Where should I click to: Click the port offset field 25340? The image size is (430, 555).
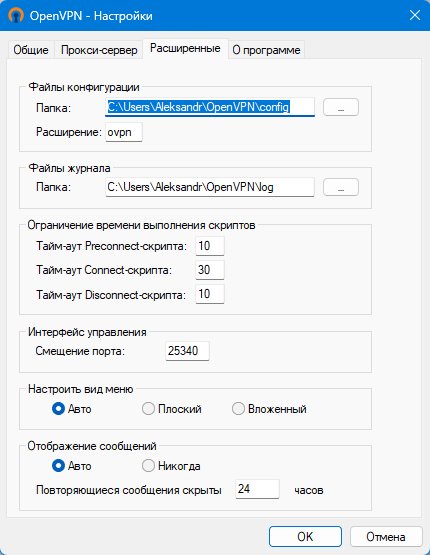coord(187,351)
